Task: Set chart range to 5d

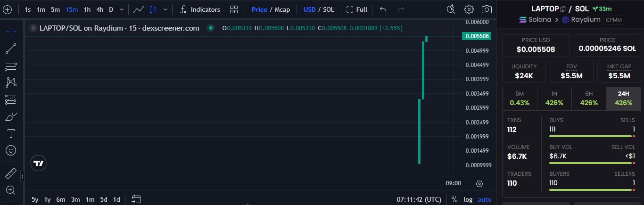Action: coord(104,199)
